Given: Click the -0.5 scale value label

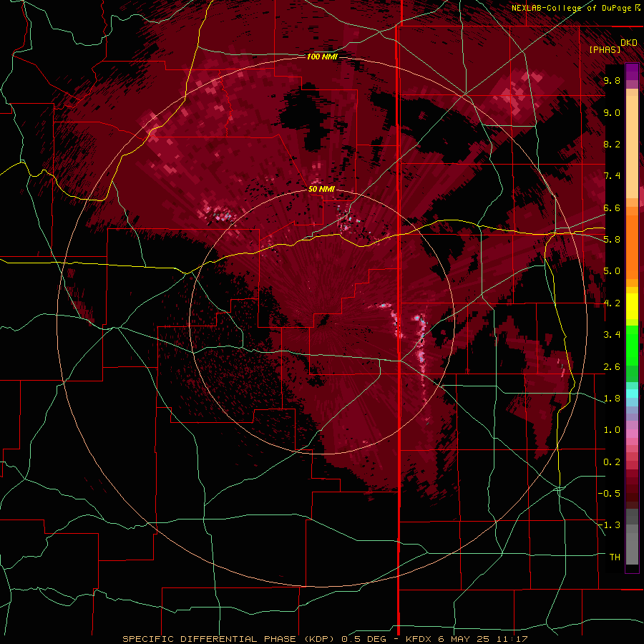Looking at the screenshot, I should tap(610, 493).
